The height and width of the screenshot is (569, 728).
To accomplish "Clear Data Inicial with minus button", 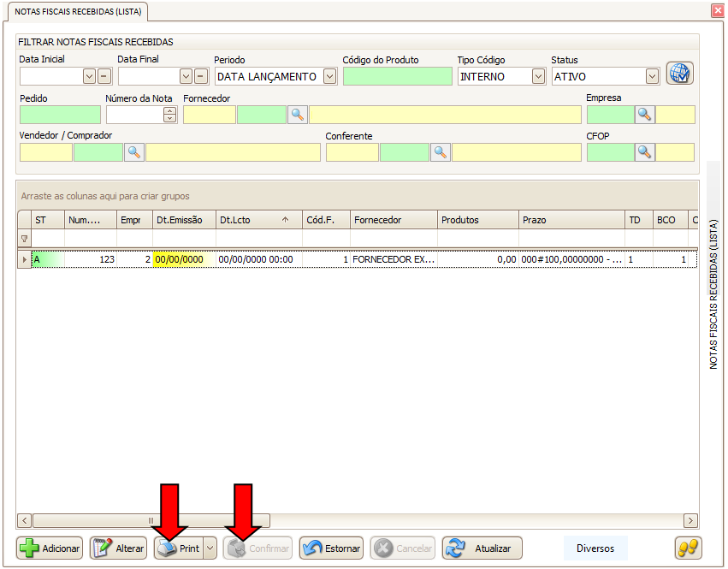I will tap(104, 76).
